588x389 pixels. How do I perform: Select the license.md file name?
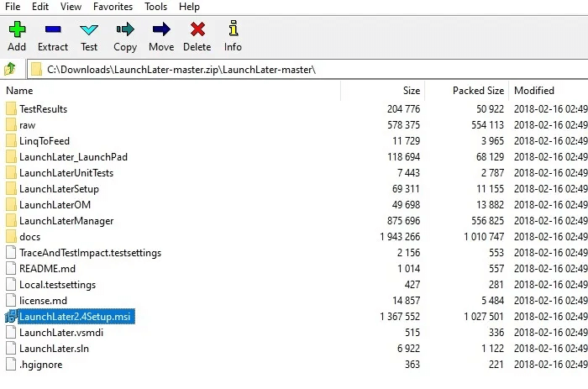click(44, 301)
